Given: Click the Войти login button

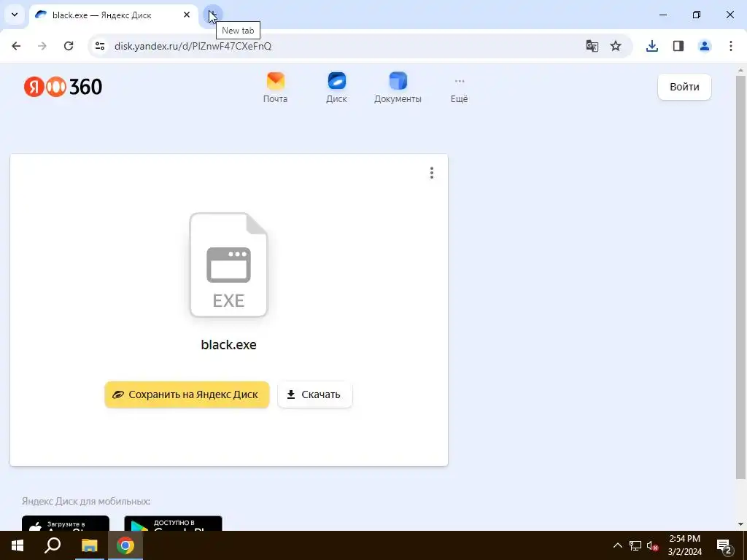Looking at the screenshot, I should tap(684, 87).
